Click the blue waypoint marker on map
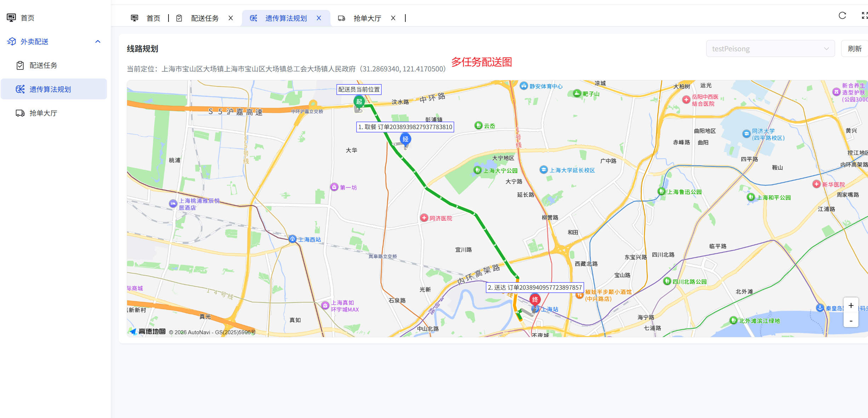This screenshot has height=418, width=868. click(405, 139)
